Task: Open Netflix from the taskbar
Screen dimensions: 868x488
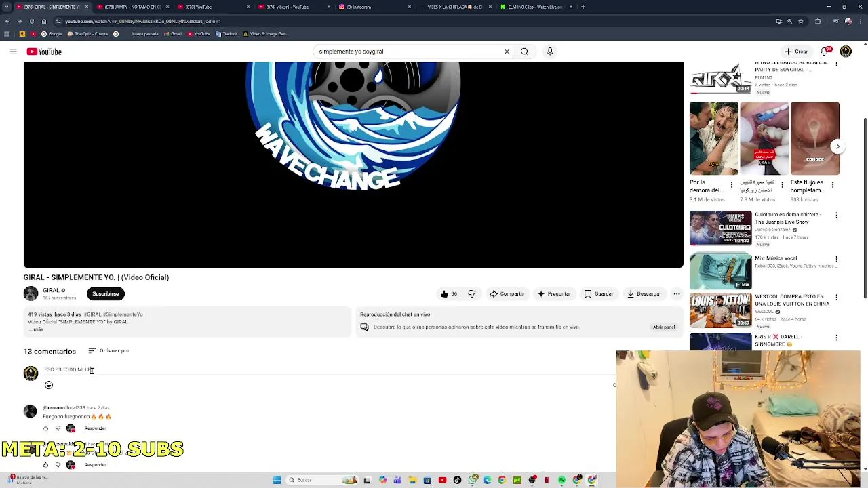Action: 547,480
